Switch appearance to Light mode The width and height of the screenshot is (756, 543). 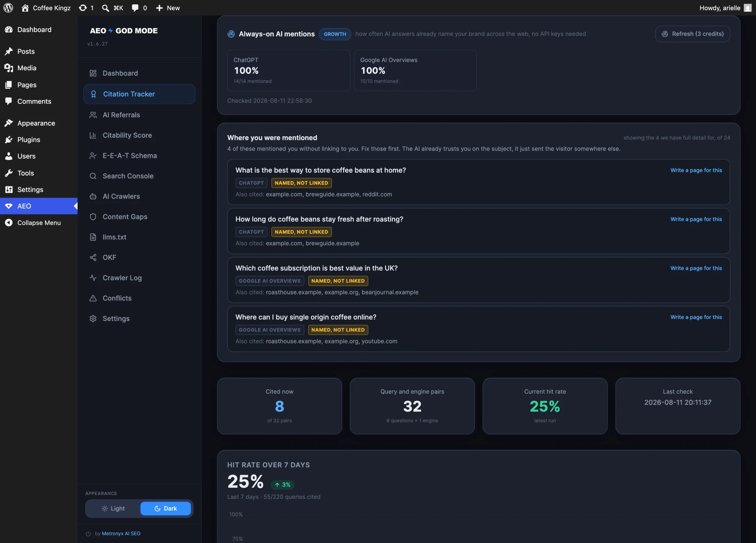point(113,508)
